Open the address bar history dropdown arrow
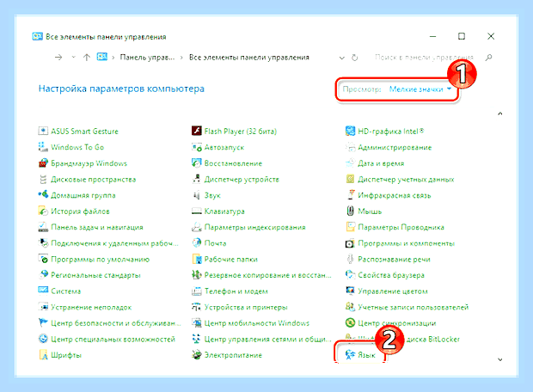This screenshot has height=392, width=533. (342, 58)
